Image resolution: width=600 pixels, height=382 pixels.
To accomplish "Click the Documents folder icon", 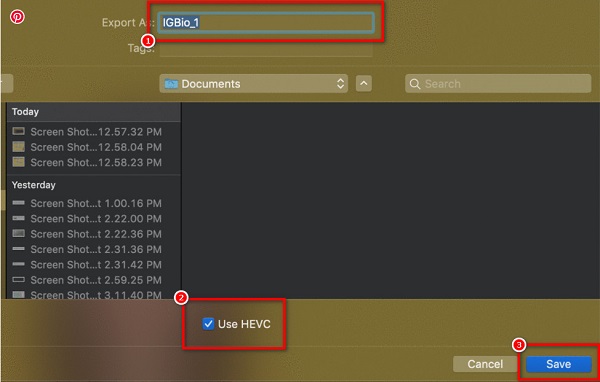I will [x=171, y=84].
